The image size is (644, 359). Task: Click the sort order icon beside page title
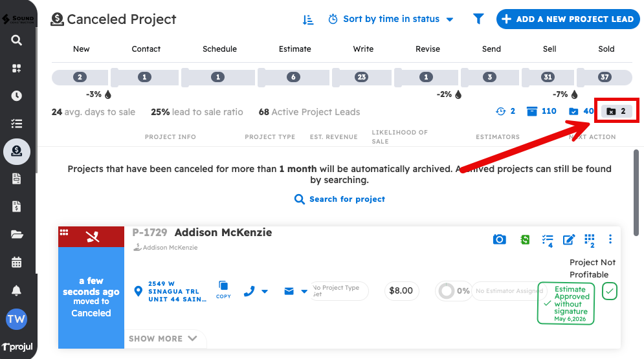pyautogui.click(x=308, y=19)
